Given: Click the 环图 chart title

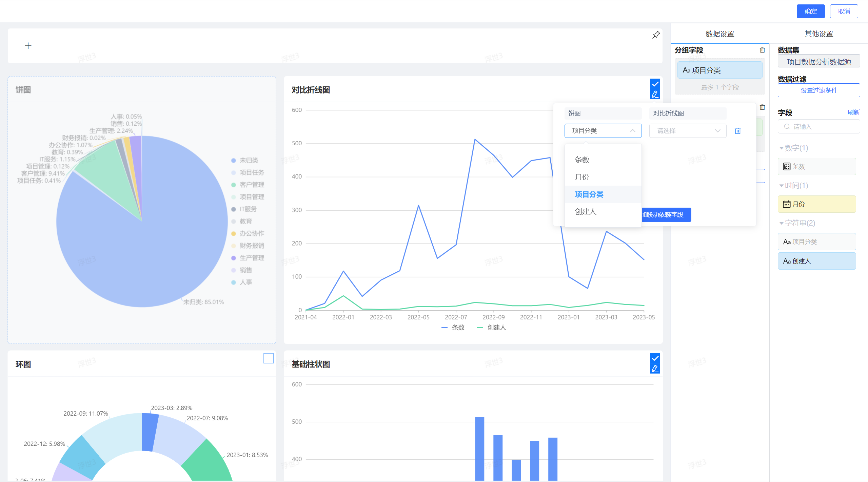Looking at the screenshot, I should click(23, 364).
